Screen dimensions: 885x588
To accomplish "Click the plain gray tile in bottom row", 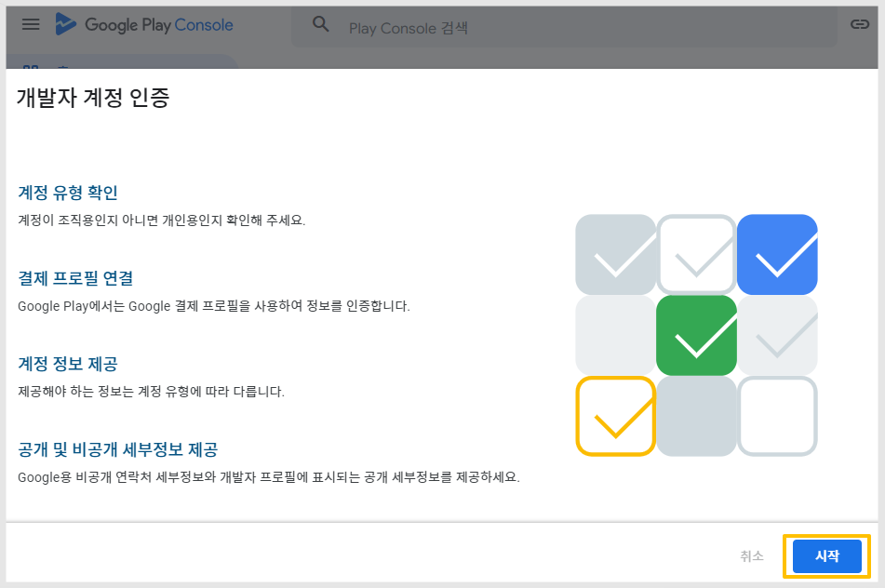I will [x=696, y=416].
